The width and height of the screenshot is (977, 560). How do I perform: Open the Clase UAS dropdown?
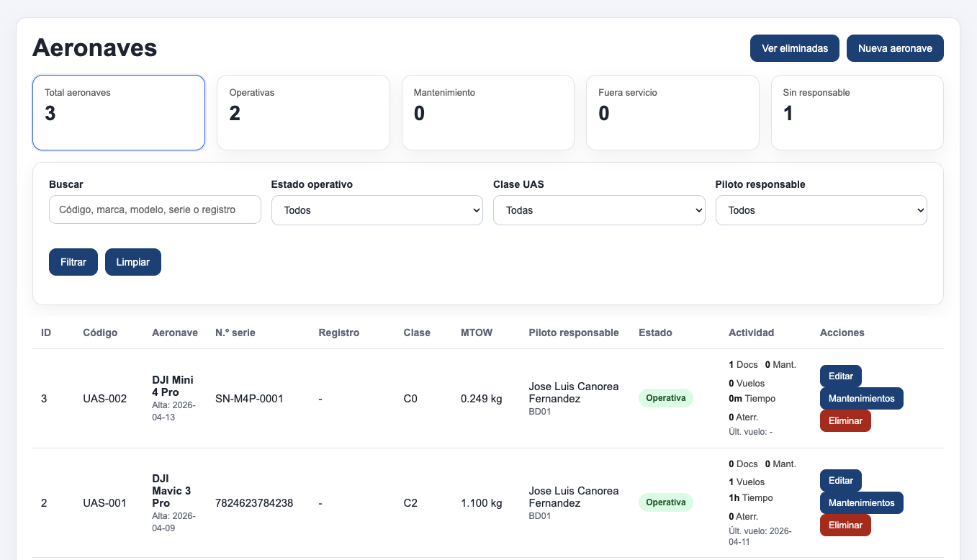coord(599,210)
